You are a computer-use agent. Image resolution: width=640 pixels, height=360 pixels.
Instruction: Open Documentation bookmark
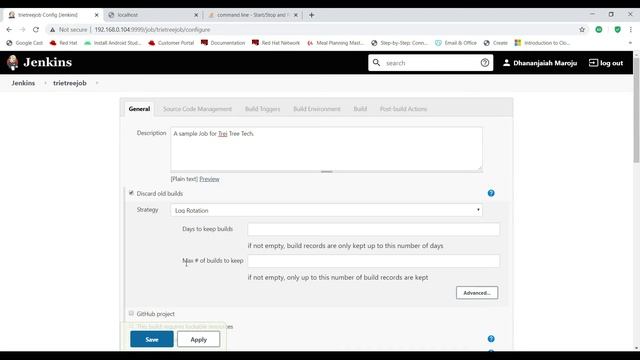tap(223, 43)
